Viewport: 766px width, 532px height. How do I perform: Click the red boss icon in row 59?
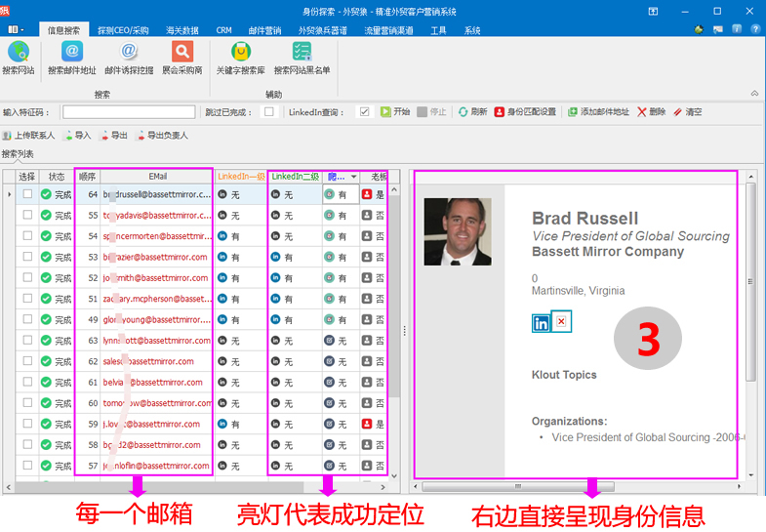(367, 424)
